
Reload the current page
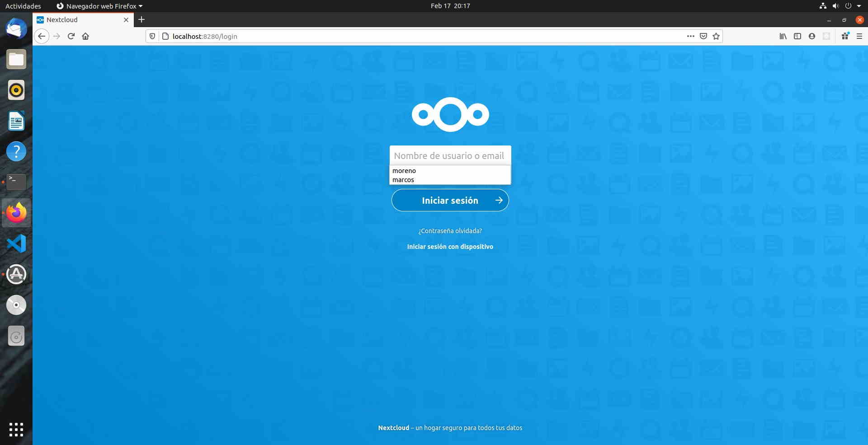[x=71, y=36]
